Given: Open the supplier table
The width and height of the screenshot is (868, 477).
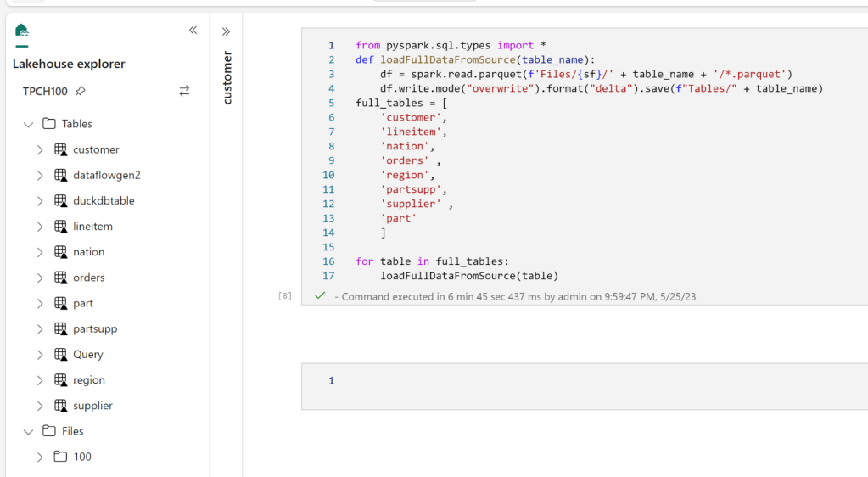Looking at the screenshot, I should point(92,406).
